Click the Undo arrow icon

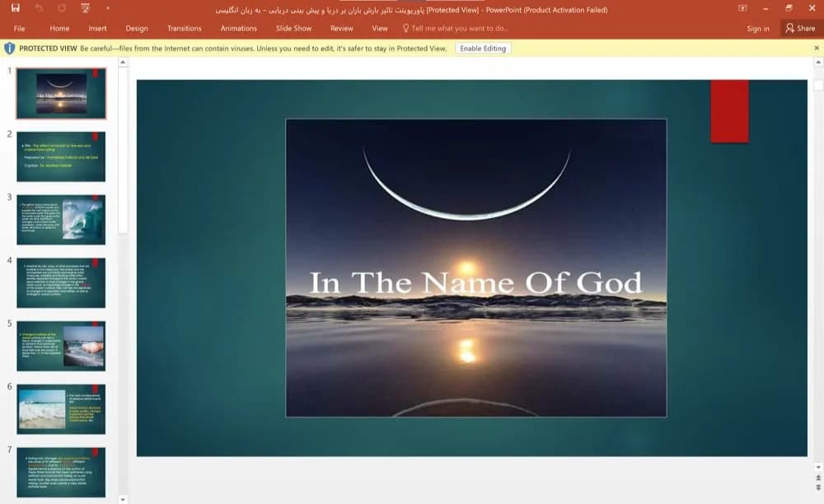(x=39, y=8)
